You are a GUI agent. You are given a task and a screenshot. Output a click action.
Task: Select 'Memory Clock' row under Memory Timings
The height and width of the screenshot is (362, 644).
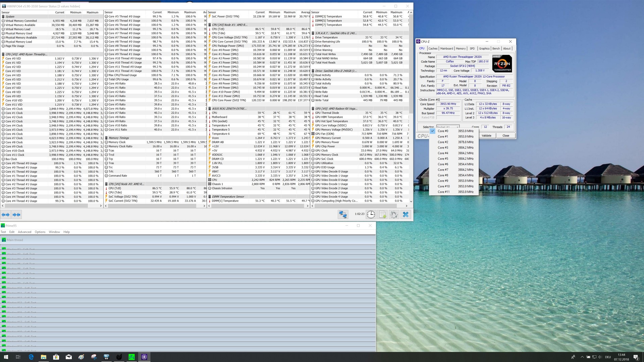[155, 142]
